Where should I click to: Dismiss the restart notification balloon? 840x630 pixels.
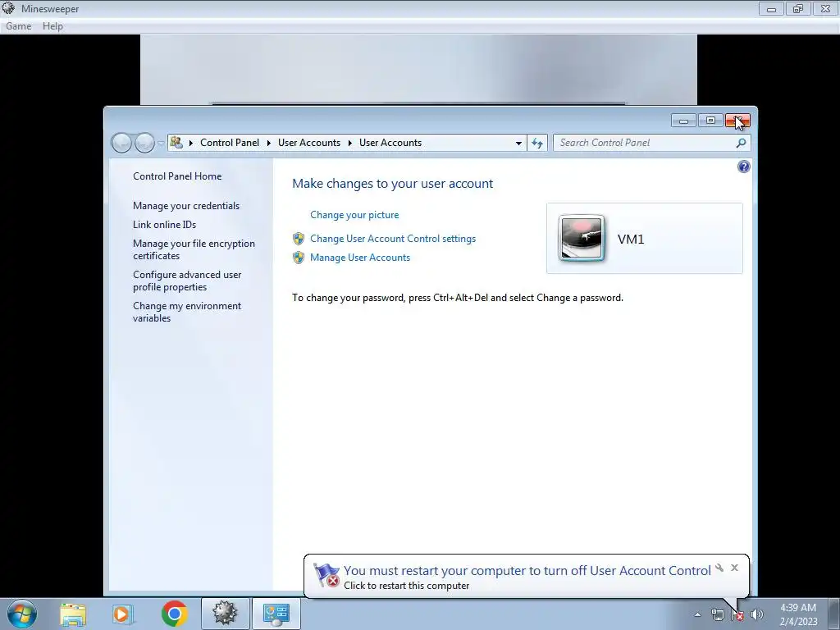[734, 568]
